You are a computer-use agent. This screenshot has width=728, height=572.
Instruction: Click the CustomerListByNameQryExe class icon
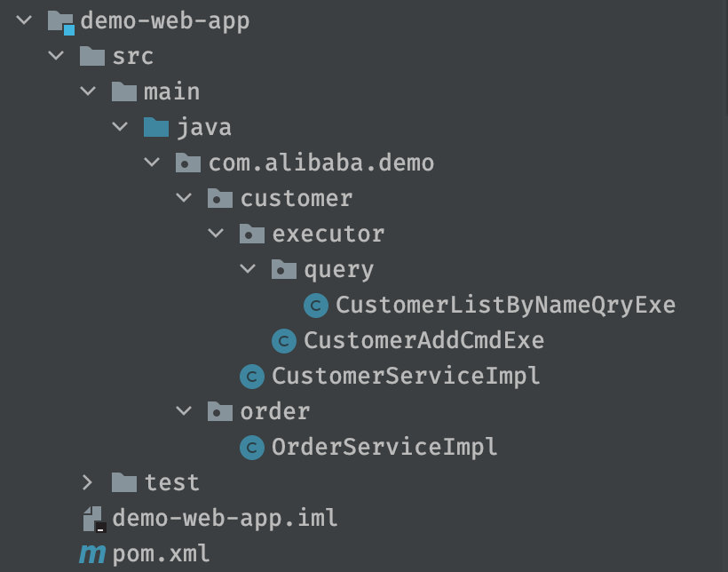(316, 306)
